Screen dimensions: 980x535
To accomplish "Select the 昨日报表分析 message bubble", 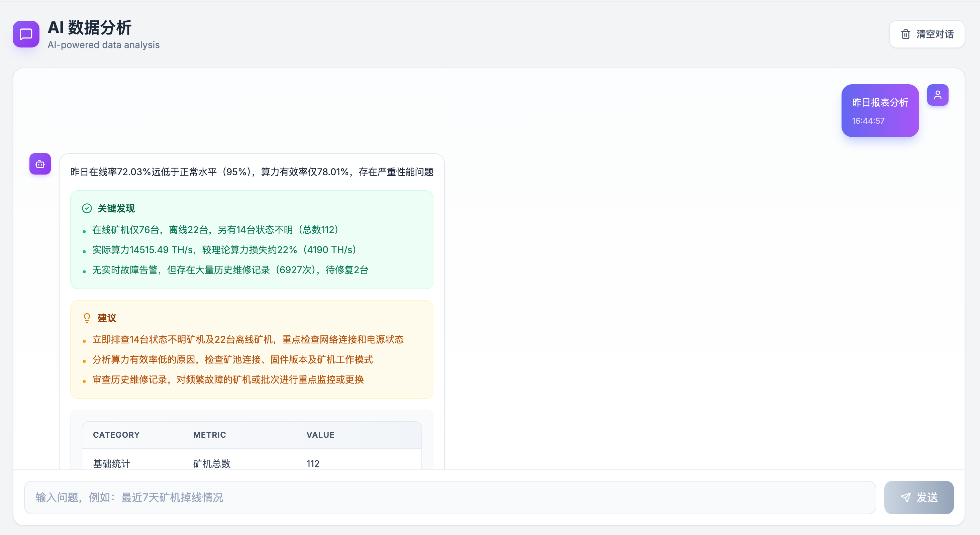I will click(x=880, y=110).
